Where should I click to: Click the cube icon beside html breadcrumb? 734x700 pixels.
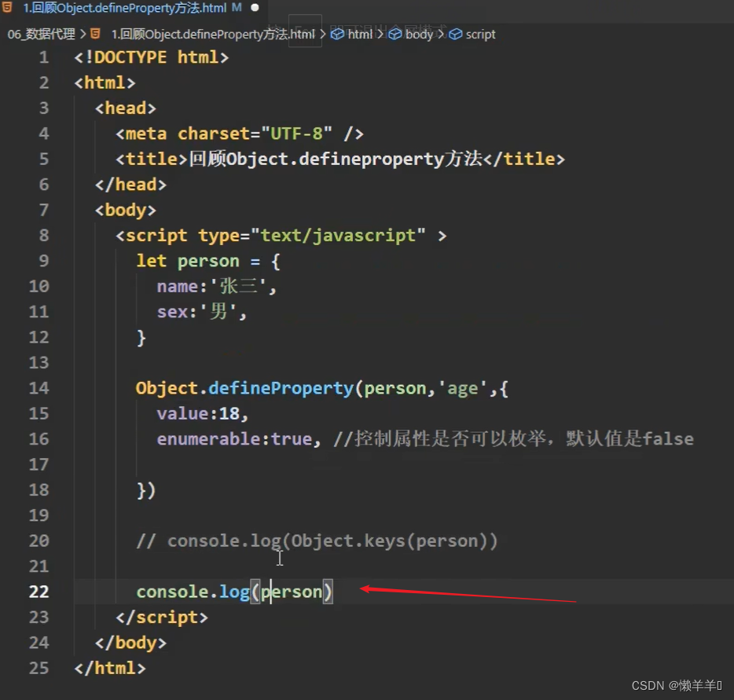tap(337, 34)
